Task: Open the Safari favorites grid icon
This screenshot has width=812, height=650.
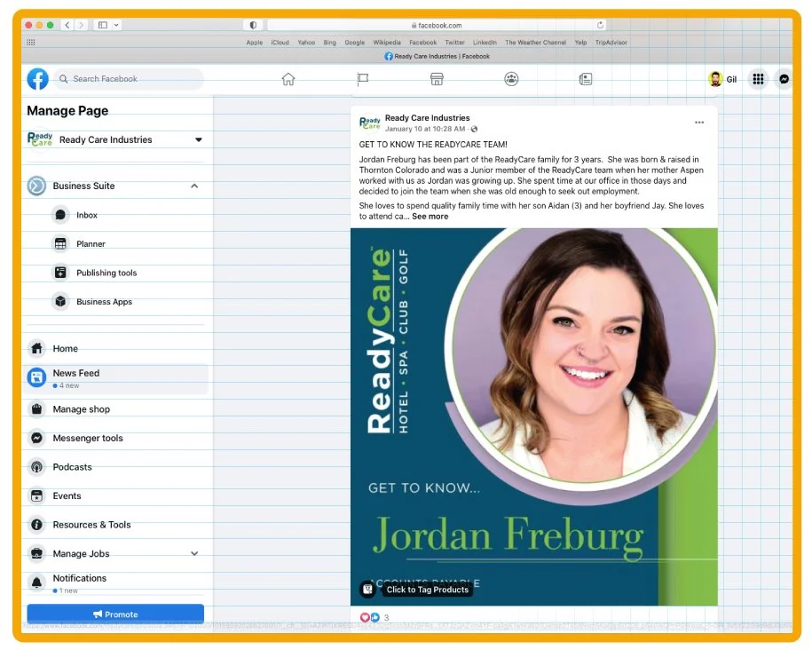Action: [30, 43]
